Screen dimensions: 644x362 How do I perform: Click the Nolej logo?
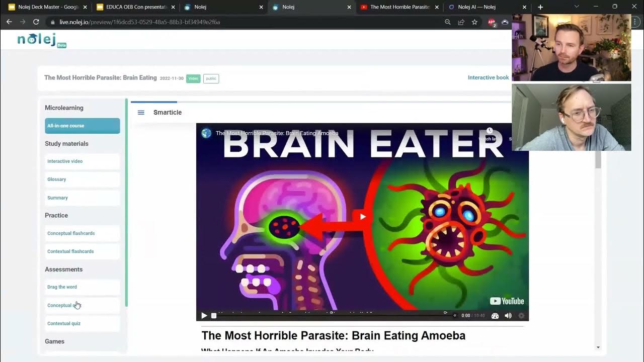coord(41,40)
